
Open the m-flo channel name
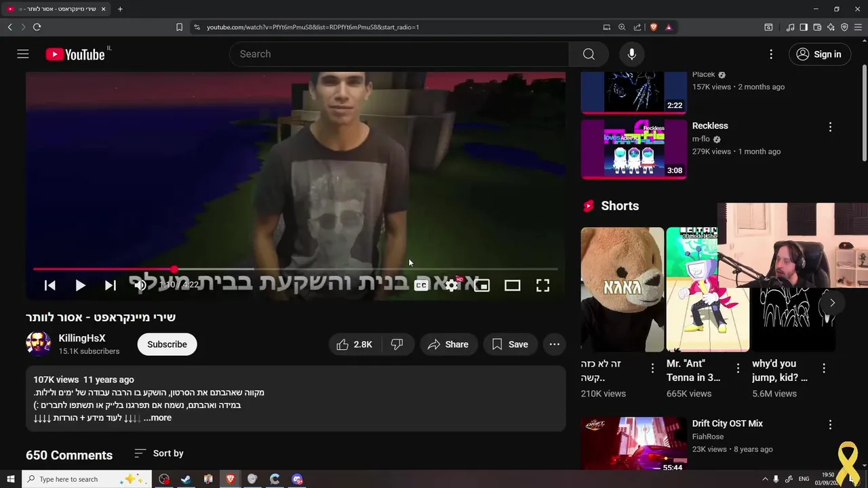(x=701, y=139)
